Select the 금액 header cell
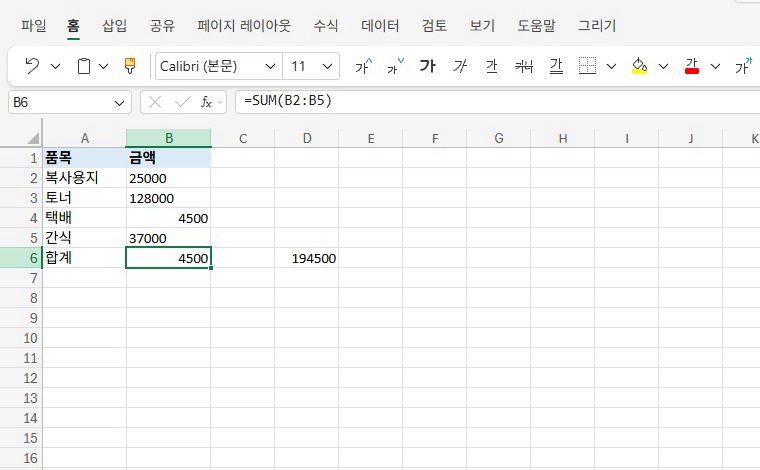 pos(169,158)
